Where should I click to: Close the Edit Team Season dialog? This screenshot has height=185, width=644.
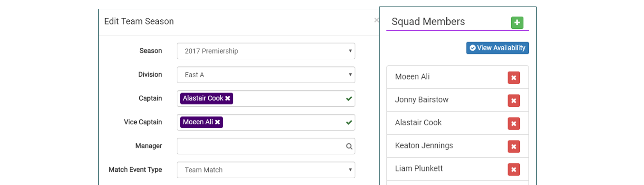pos(376,20)
